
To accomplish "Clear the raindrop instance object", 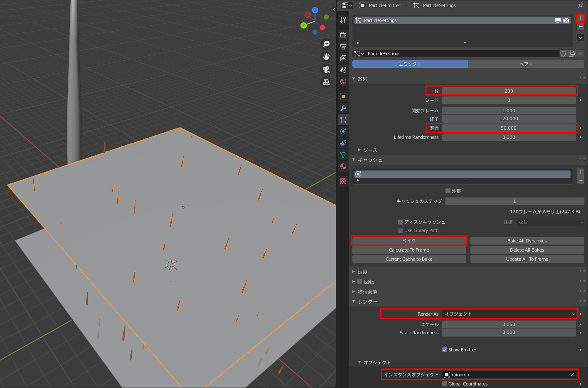I will tap(572, 375).
